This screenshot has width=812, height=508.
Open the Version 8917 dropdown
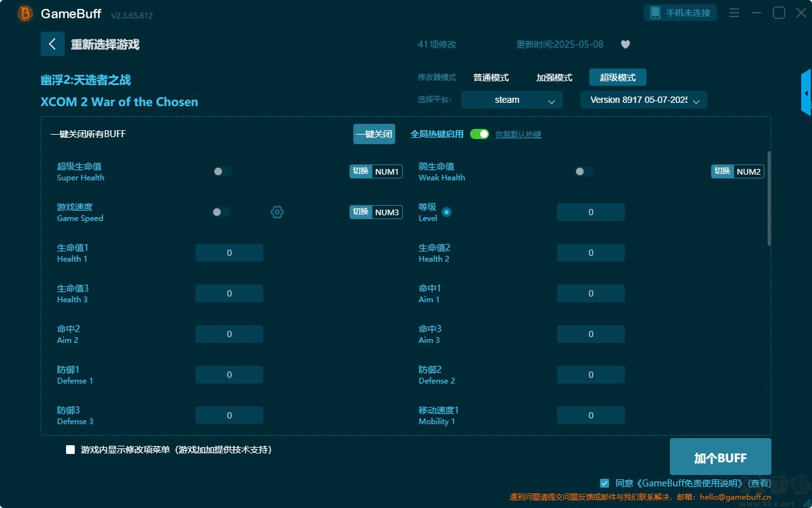click(644, 100)
